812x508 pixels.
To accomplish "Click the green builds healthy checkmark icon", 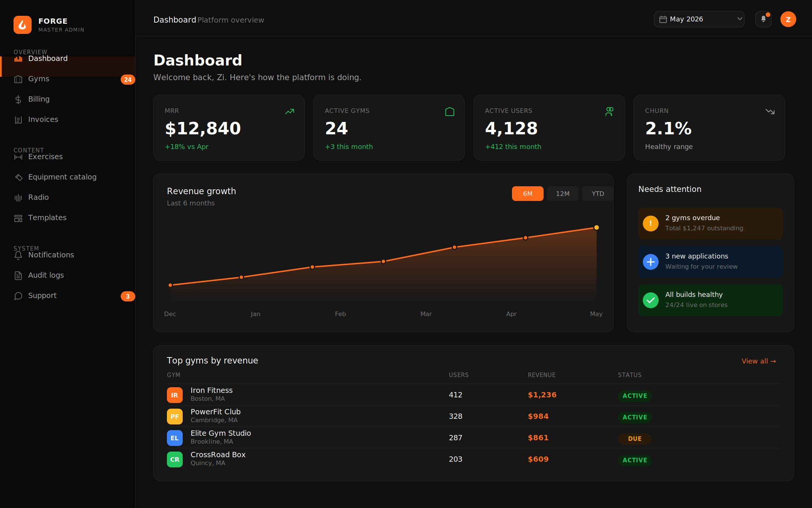I will click(651, 300).
